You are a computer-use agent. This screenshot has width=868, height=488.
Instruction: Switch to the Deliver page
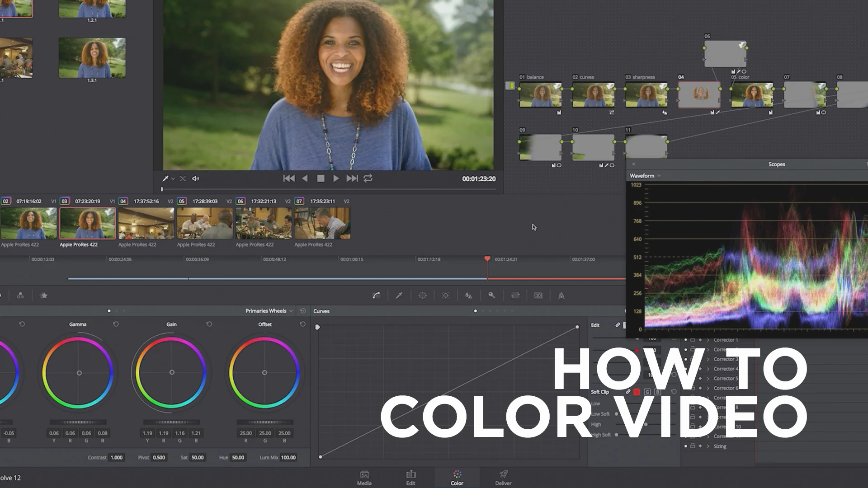tap(503, 478)
